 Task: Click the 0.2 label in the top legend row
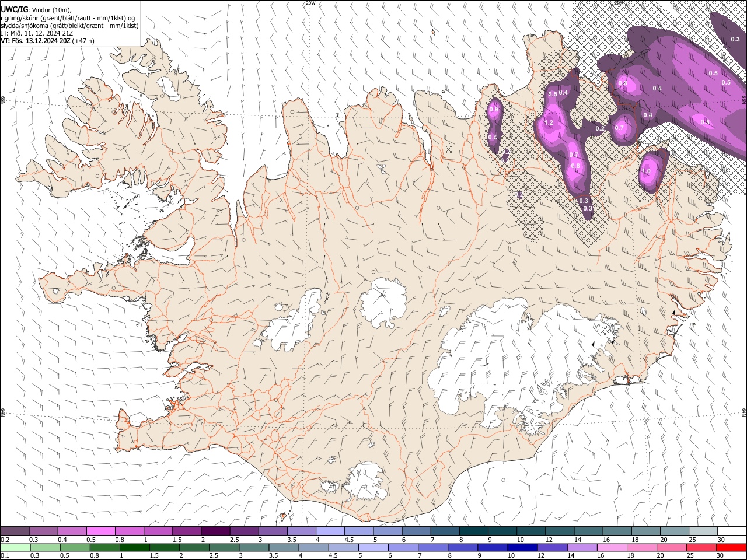point(5,540)
